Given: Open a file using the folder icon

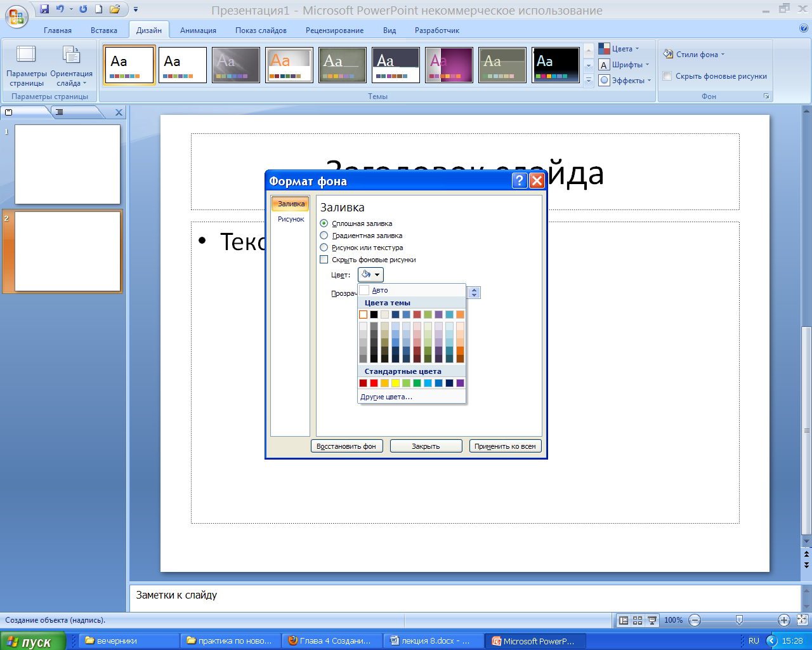Looking at the screenshot, I should coord(115,9).
